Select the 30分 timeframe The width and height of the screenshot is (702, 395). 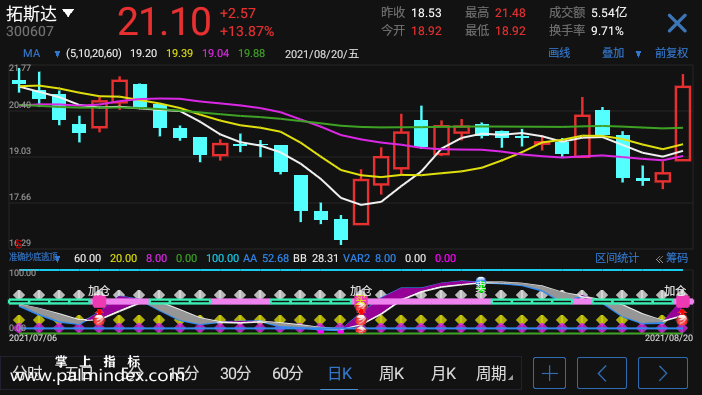point(235,373)
